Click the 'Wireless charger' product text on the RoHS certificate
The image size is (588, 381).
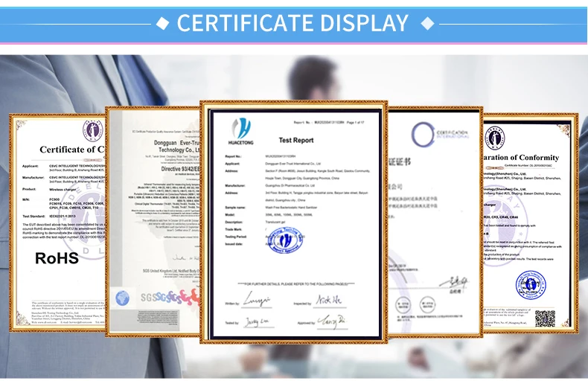pyautogui.click(x=63, y=190)
